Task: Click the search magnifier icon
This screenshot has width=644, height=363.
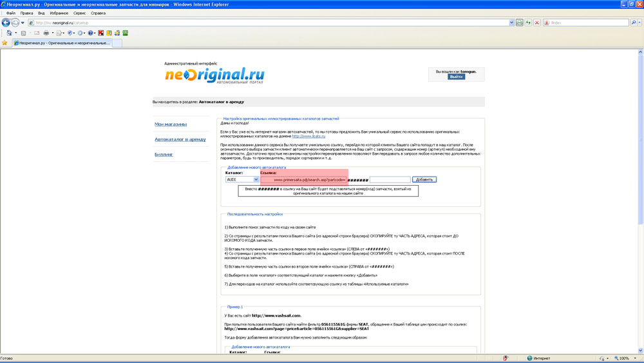Action: pos(634,23)
